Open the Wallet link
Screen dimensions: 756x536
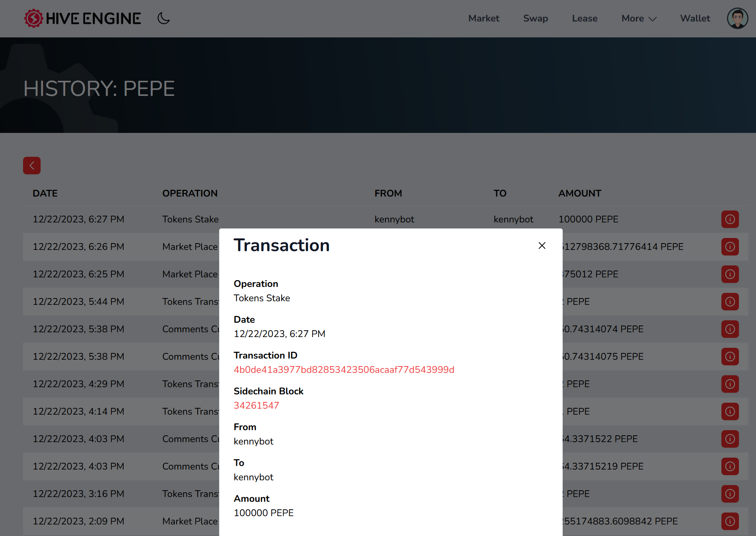pyautogui.click(x=695, y=18)
